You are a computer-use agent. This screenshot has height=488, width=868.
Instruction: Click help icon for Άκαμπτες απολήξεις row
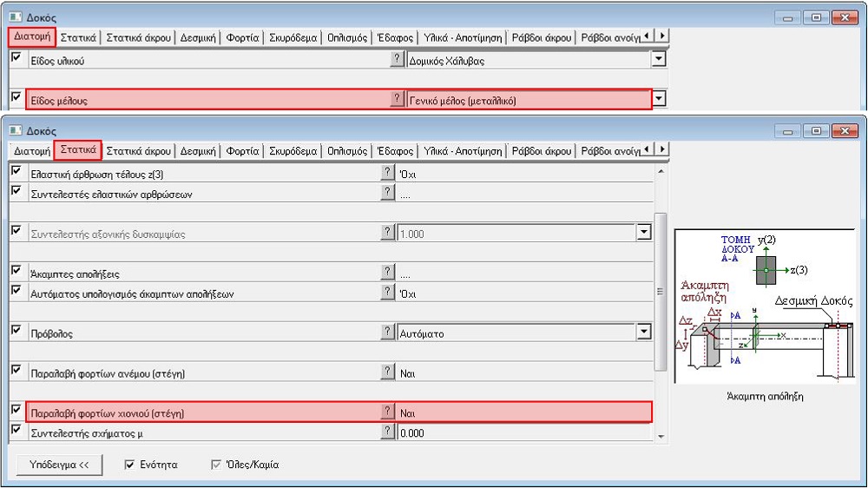click(x=388, y=273)
